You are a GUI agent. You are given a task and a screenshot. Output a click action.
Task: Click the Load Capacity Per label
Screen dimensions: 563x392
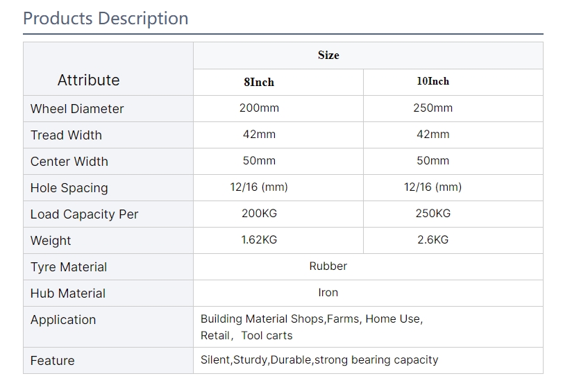coord(84,214)
